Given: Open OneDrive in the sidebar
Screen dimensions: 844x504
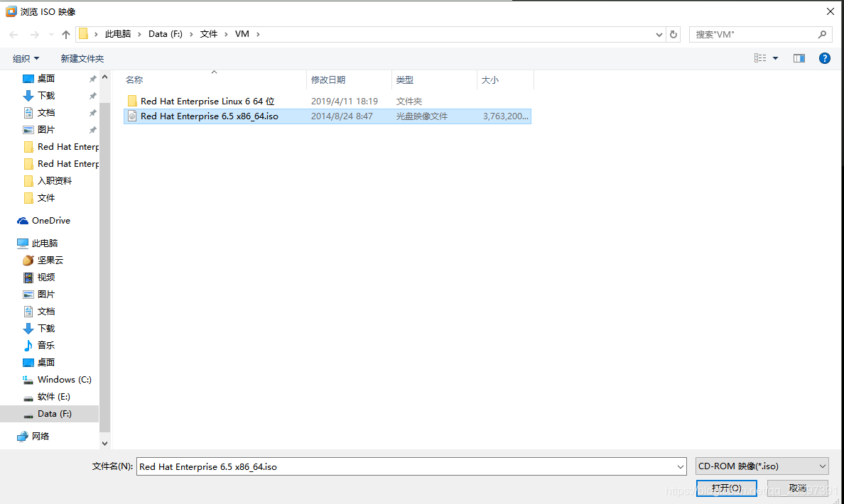Looking at the screenshot, I should coord(50,221).
